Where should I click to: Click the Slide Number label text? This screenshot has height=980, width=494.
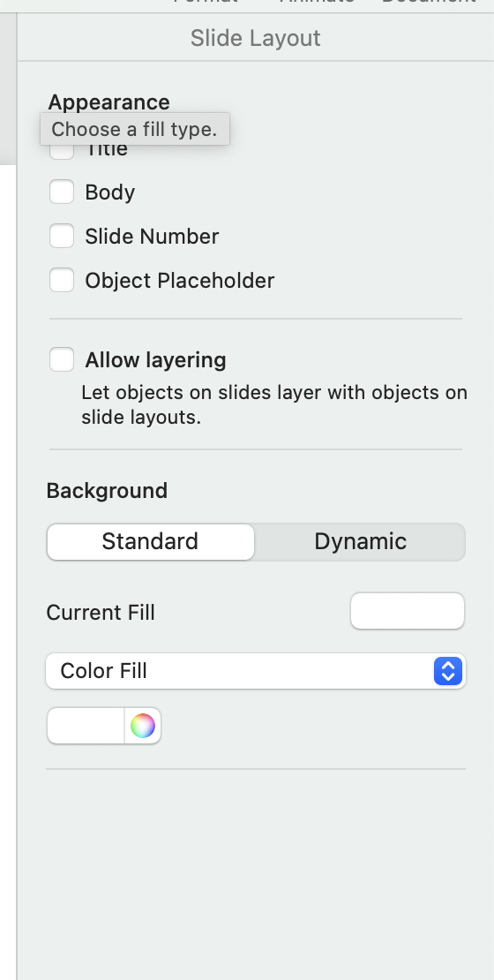pyautogui.click(x=152, y=237)
